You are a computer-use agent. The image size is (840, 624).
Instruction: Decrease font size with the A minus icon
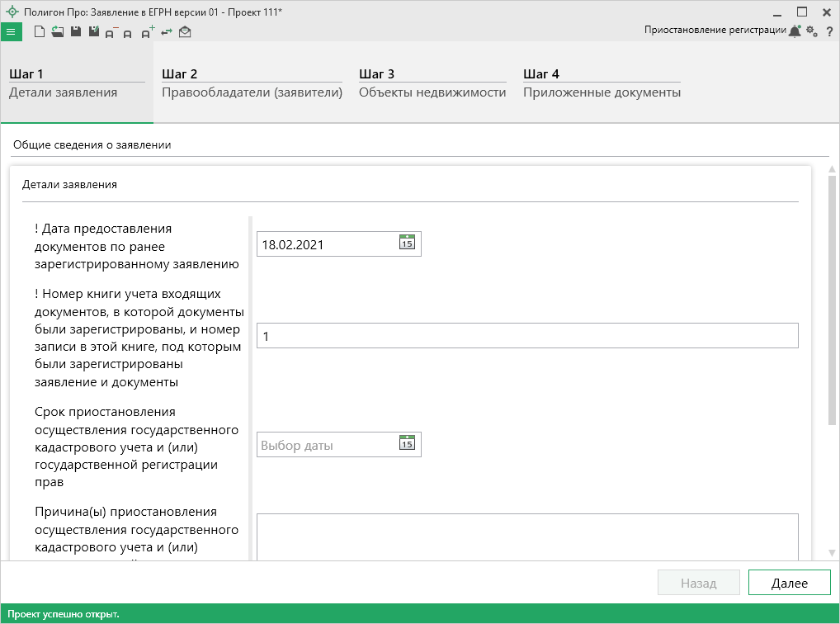(x=111, y=33)
